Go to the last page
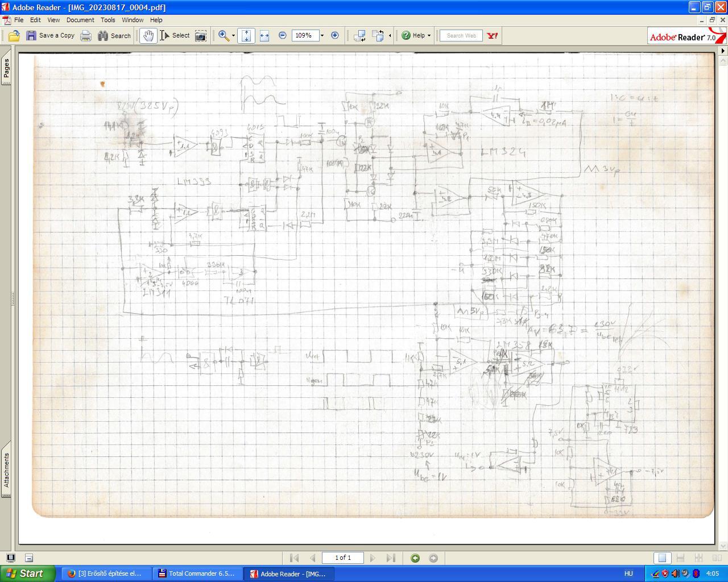The image size is (728, 582). [x=391, y=558]
